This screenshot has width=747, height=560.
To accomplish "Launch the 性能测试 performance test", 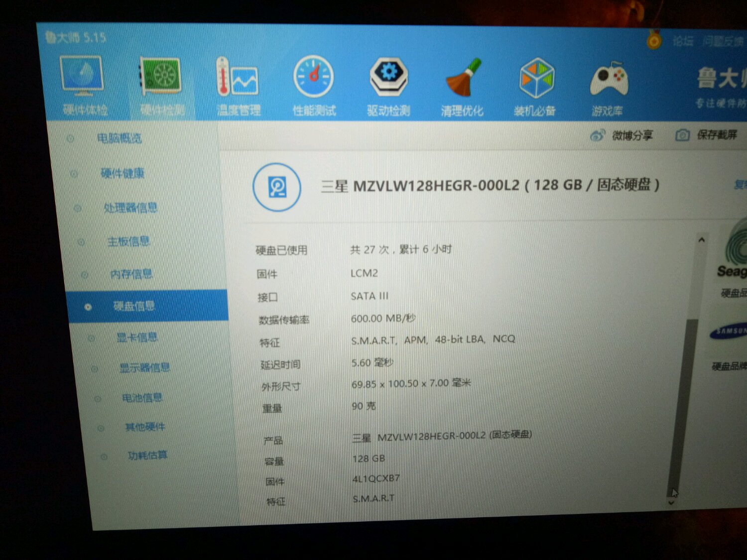I will (x=314, y=86).
